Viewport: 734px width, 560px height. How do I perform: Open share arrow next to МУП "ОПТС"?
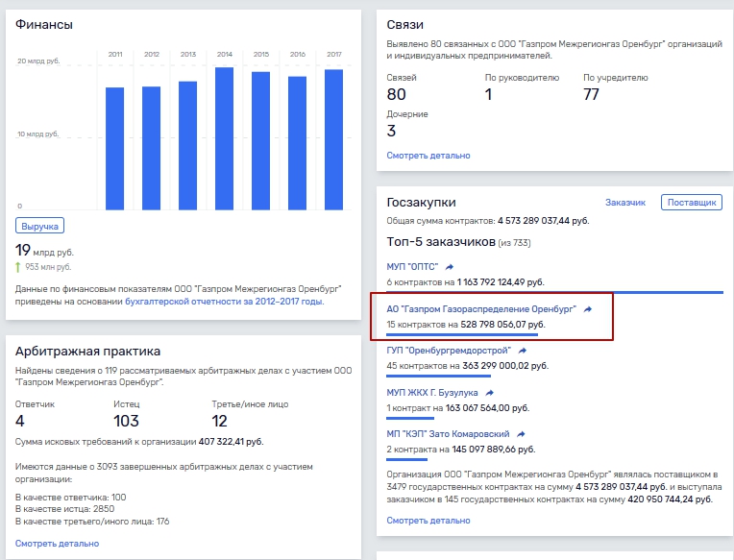pyautogui.click(x=450, y=267)
